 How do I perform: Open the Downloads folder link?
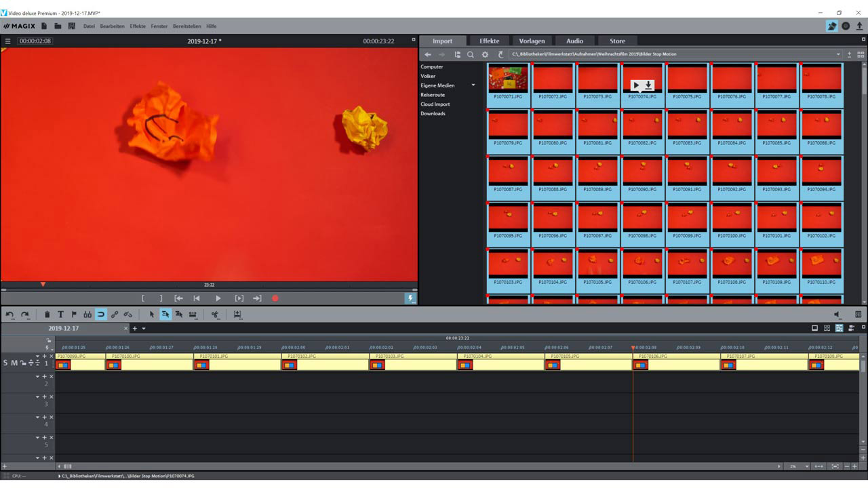coord(433,113)
